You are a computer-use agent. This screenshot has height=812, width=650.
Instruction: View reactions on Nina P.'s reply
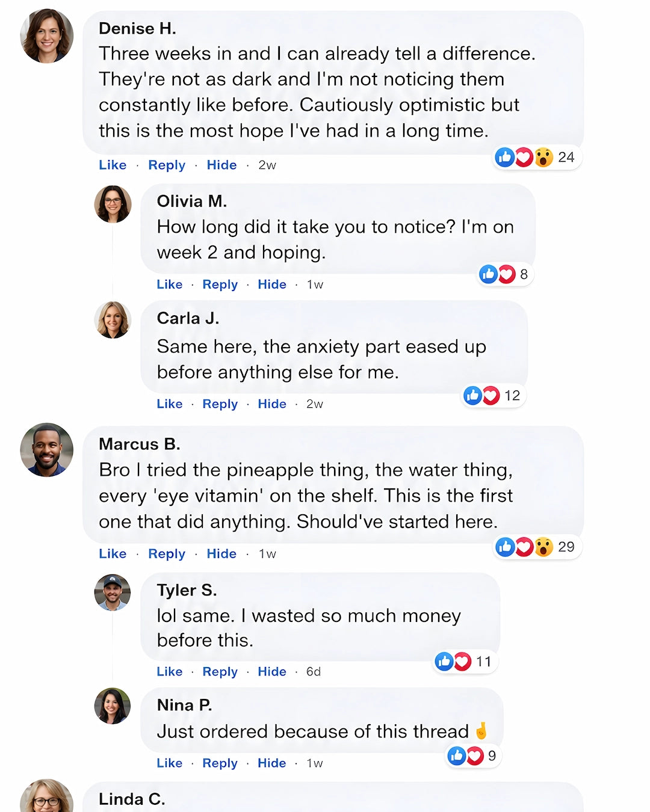tap(474, 755)
